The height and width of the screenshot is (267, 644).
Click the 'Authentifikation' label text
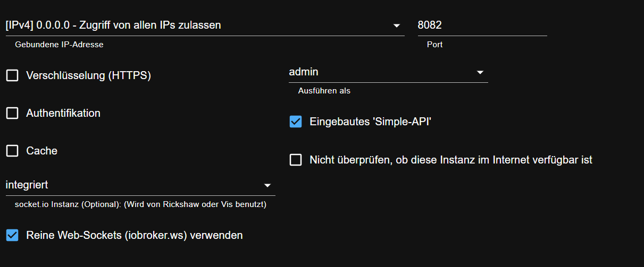coord(63,114)
